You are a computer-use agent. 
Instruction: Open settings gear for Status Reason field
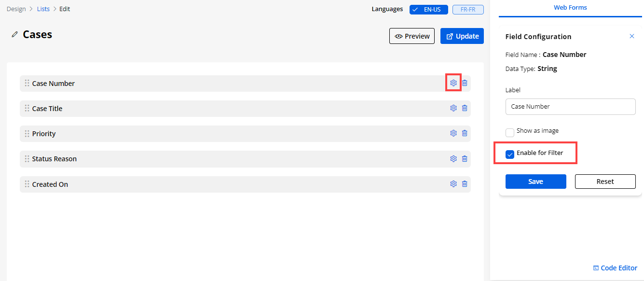453,158
